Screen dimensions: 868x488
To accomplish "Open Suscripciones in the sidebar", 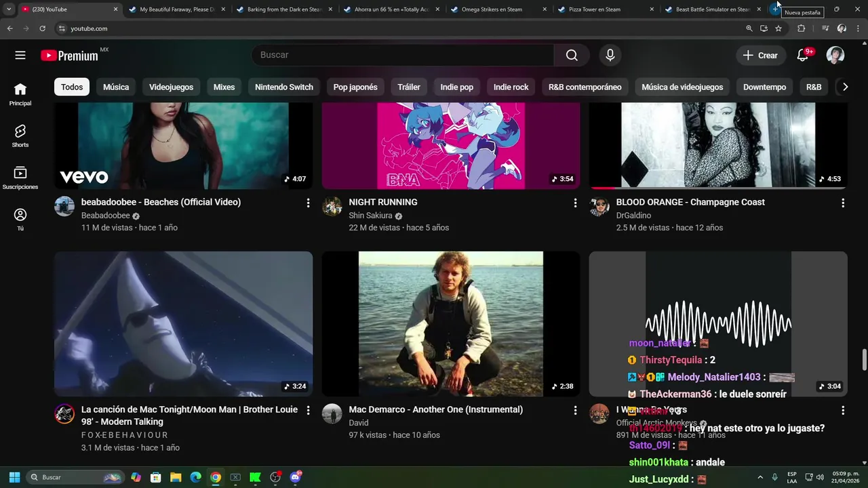I will (20, 178).
